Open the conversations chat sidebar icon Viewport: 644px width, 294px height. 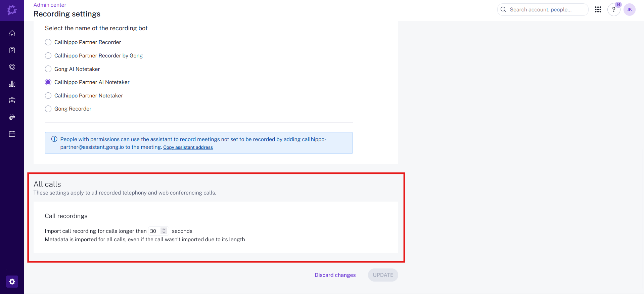(x=12, y=67)
